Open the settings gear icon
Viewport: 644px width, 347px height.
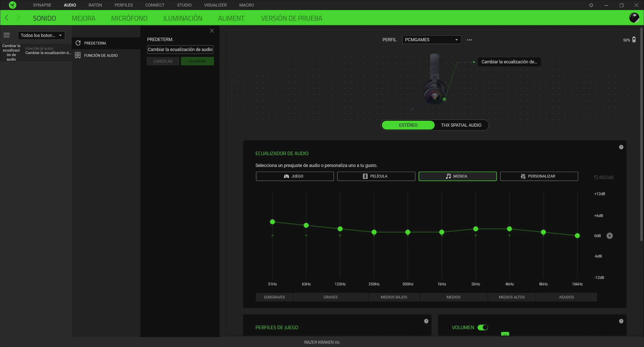(591, 5)
